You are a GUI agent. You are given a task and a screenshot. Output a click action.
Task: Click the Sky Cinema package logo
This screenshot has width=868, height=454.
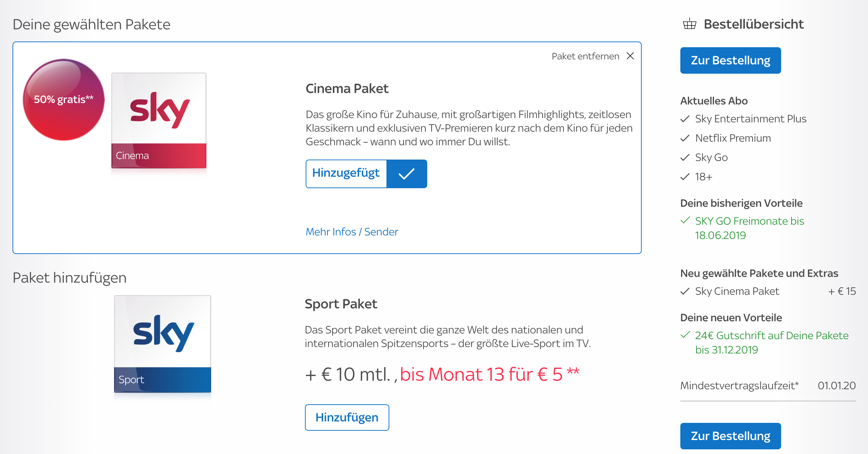[x=159, y=121]
